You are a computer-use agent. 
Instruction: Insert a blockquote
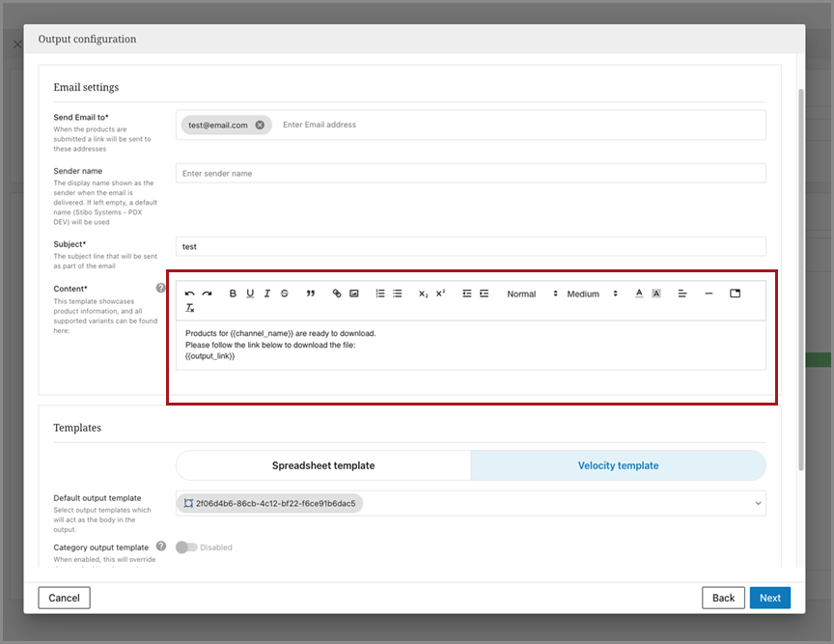click(x=311, y=294)
